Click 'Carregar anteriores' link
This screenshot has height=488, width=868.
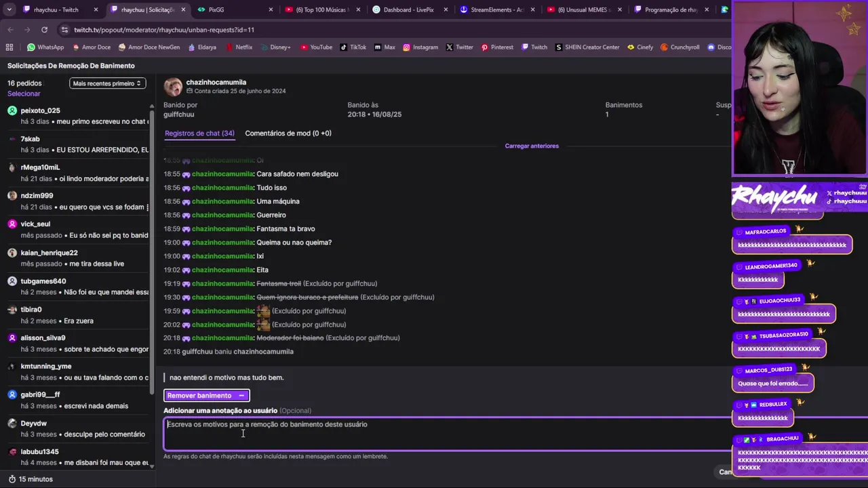[532, 146]
